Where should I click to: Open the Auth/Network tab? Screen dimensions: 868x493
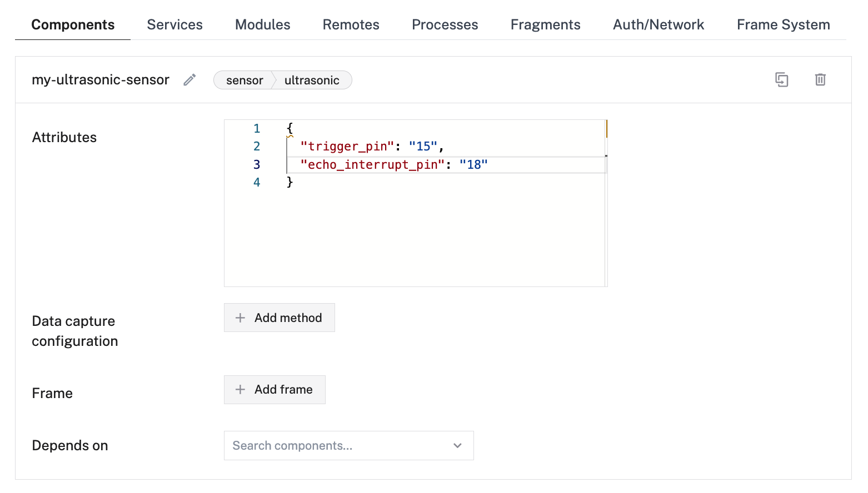(658, 25)
